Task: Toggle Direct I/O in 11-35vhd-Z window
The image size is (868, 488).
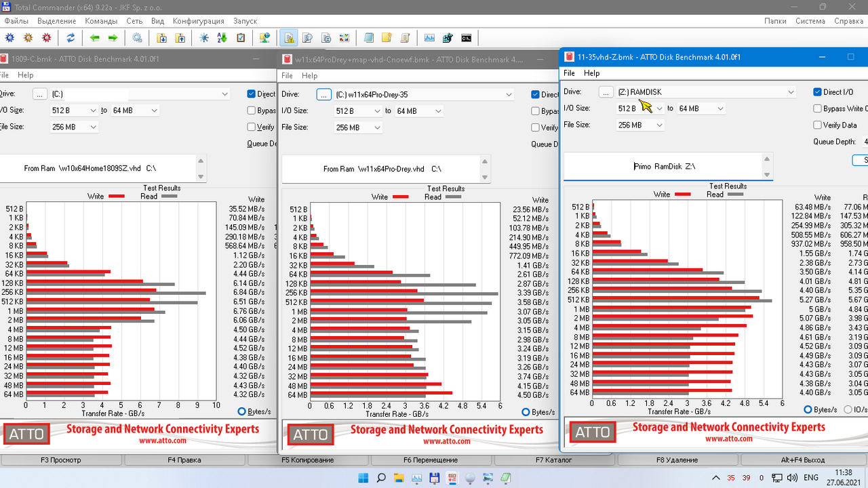Action: pyautogui.click(x=818, y=92)
